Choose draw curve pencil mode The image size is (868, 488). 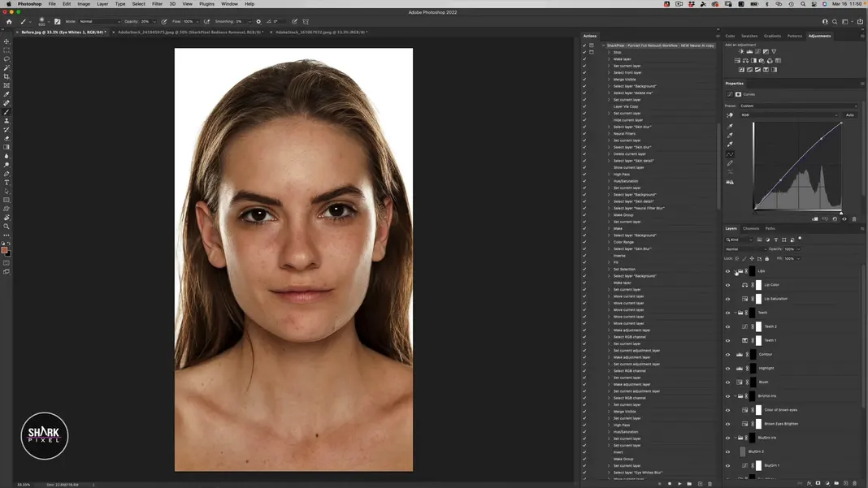(730, 163)
